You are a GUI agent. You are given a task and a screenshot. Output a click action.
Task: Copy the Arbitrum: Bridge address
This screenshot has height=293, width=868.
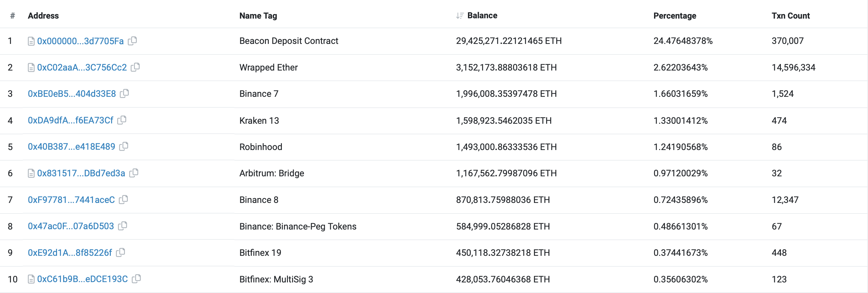point(134,173)
